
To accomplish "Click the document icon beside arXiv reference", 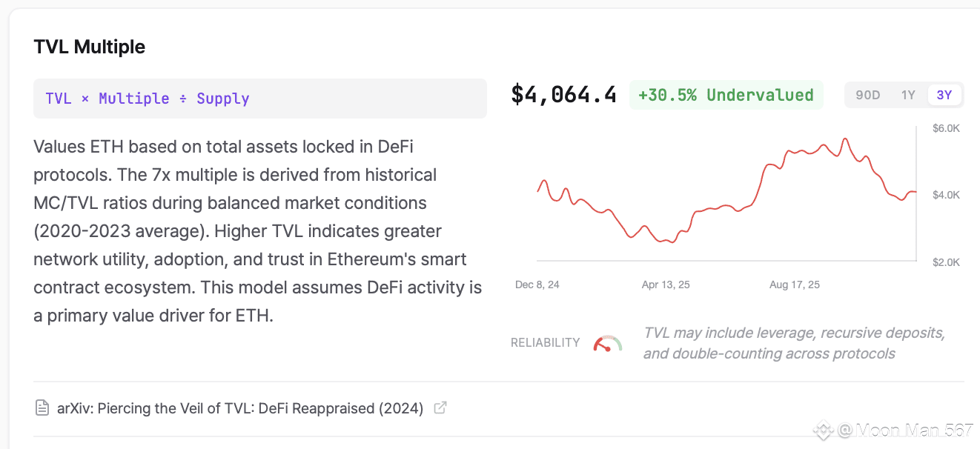I will click(x=42, y=408).
